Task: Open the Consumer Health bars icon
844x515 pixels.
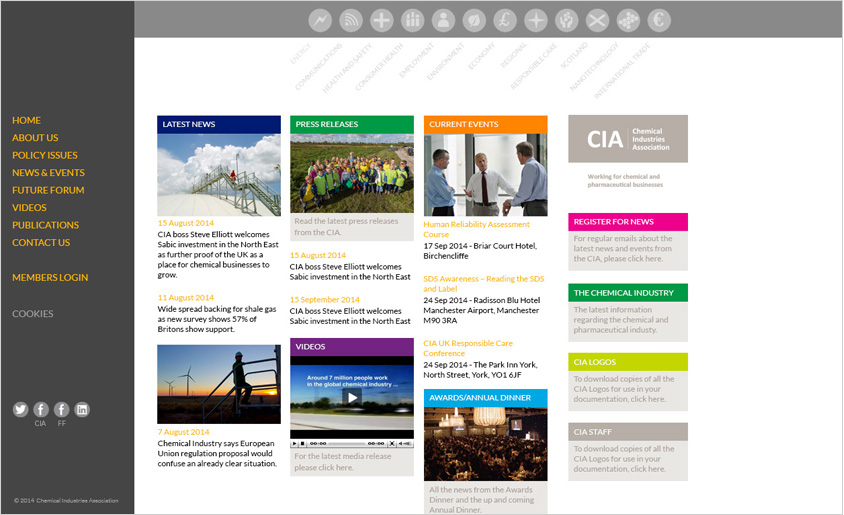Action: (412, 20)
